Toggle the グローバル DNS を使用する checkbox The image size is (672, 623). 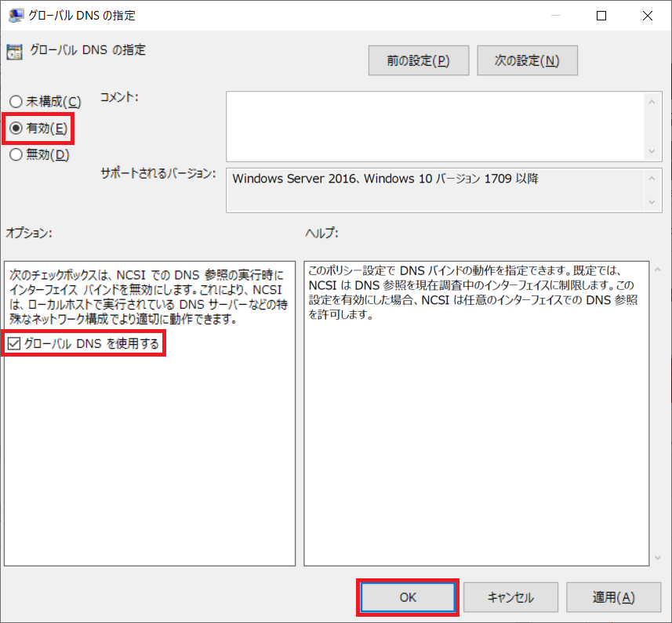coord(84,343)
